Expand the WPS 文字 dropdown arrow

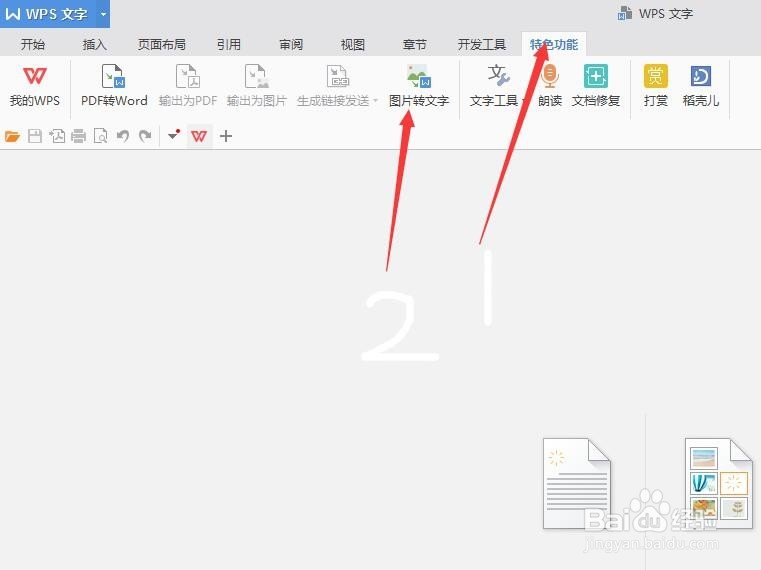pos(103,14)
